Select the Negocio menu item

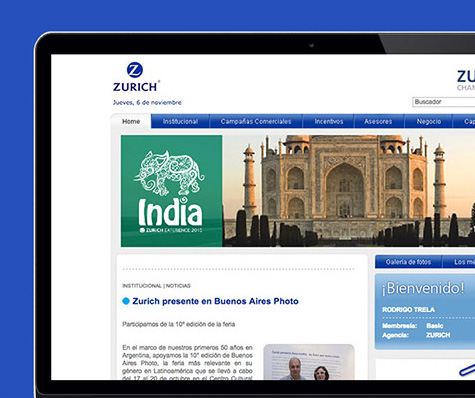429,121
